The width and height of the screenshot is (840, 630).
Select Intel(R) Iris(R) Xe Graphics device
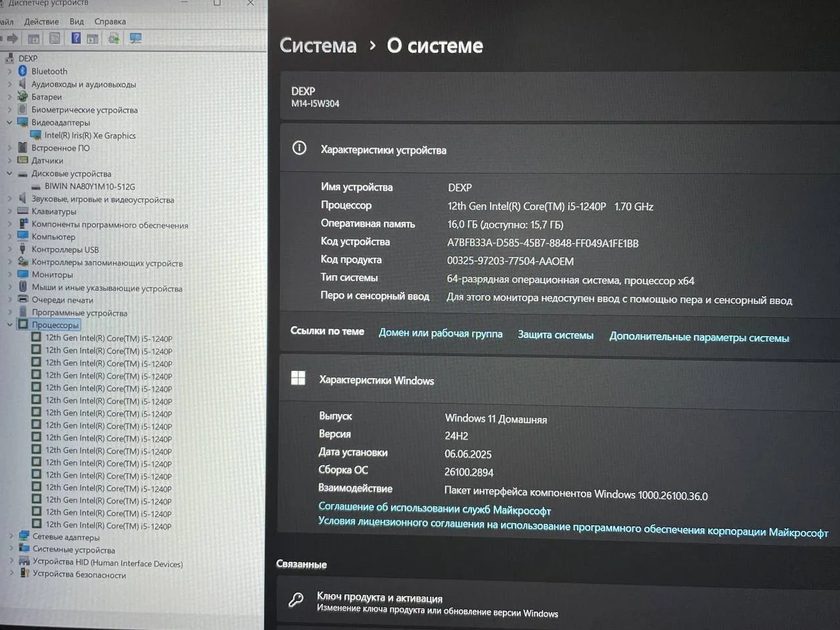coord(90,136)
